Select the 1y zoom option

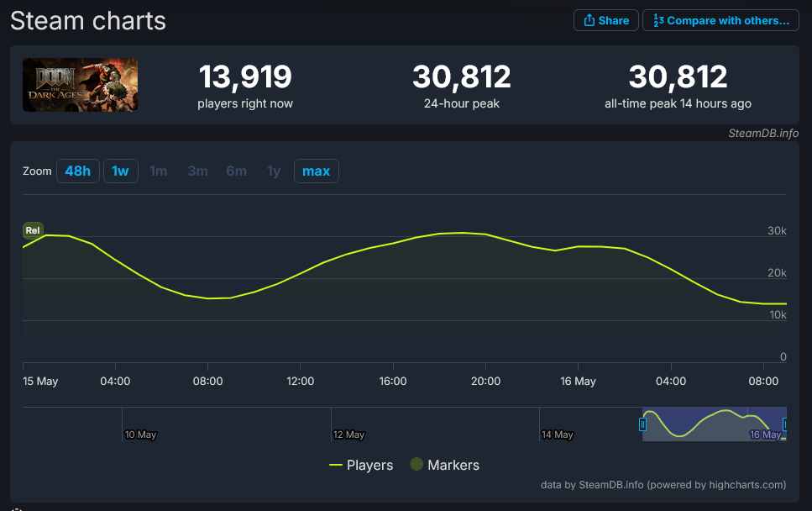(x=274, y=171)
